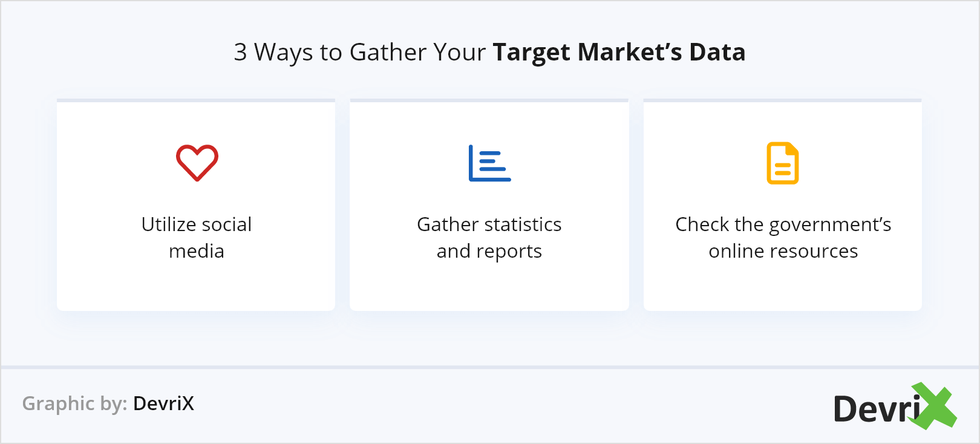980x444 pixels.
Task: Click the yellow document file icon
Action: [782, 163]
